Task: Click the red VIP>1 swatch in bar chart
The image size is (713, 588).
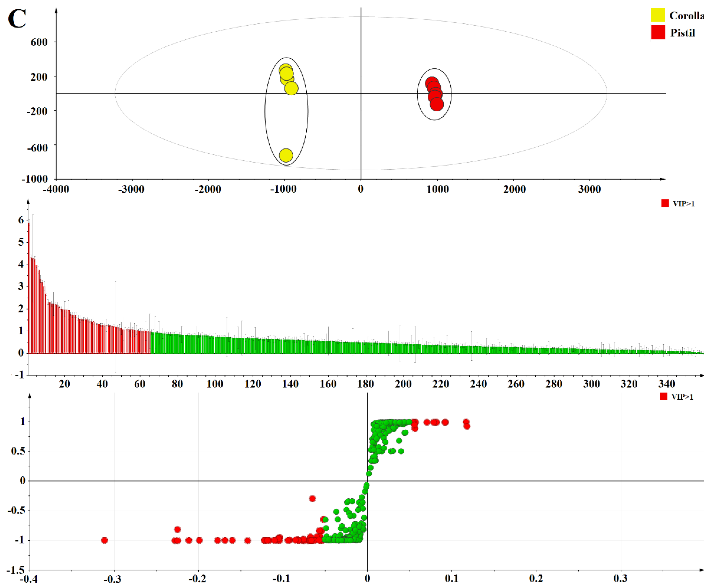Action: click(x=665, y=203)
